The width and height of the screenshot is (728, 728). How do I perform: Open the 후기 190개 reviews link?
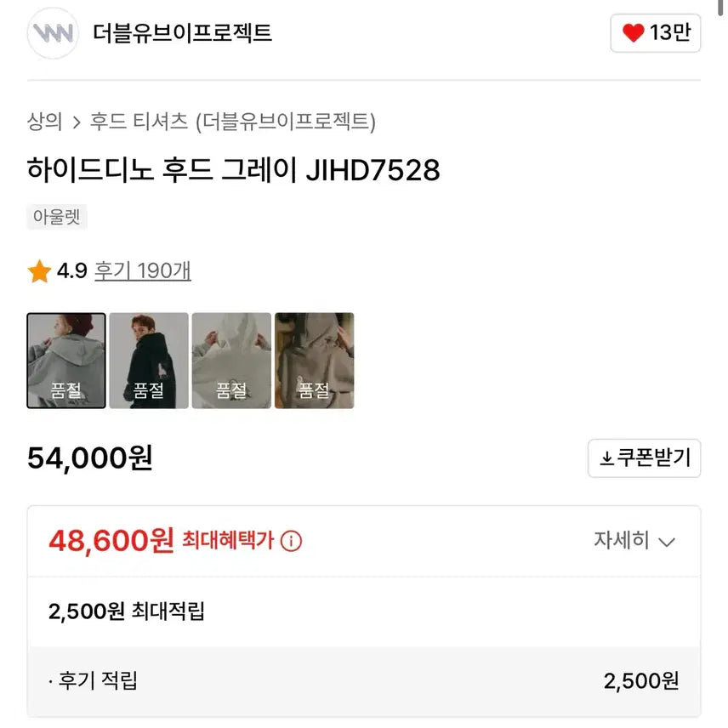coord(142,271)
